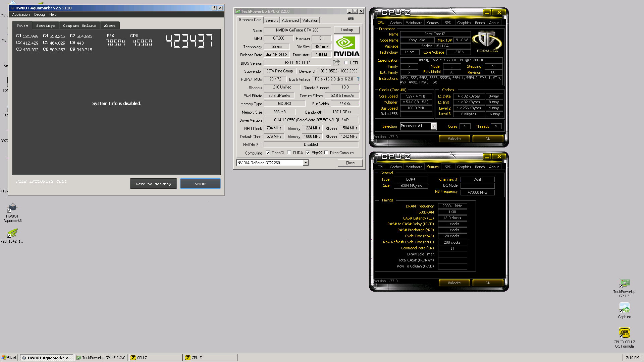Click START button in Aquamark3

click(x=200, y=184)
